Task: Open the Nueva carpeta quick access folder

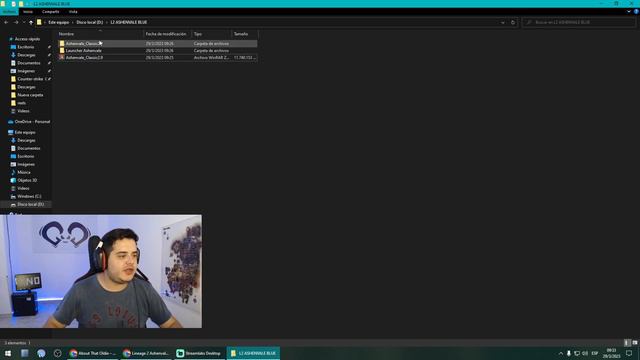Action: pos(29,95)
